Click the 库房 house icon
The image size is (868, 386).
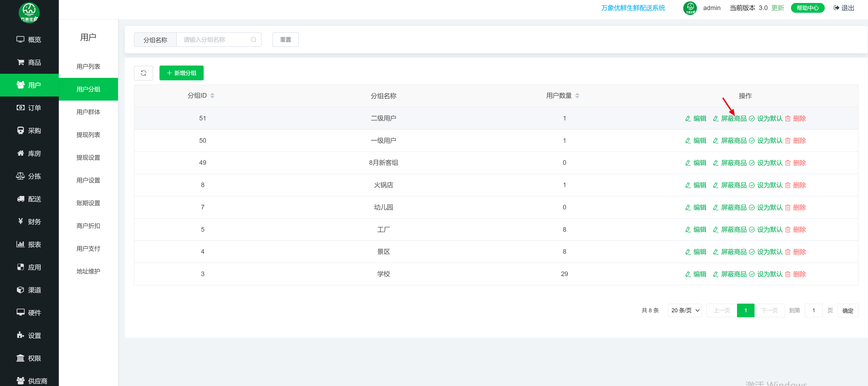click(x=21, y=153)
